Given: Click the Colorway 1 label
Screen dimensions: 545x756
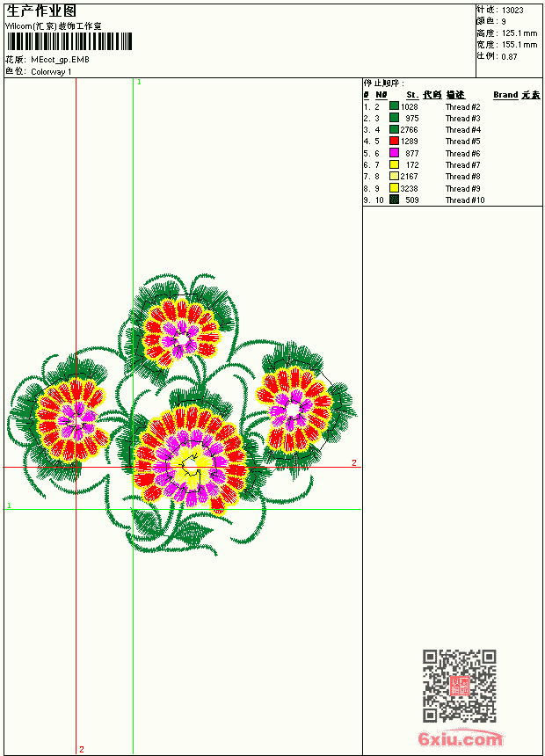Looking at the screenshot, I should (x=51, y=72).
